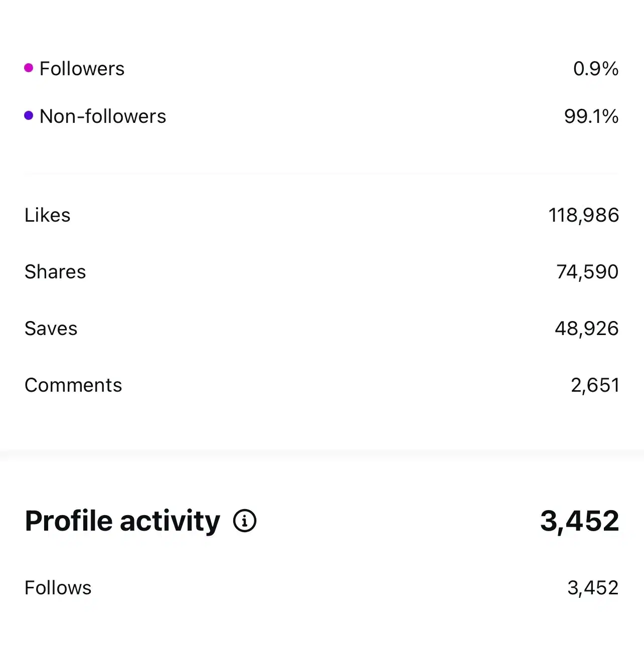Click the Saves row label
The image size is (644, 648).
click(51, 329)
